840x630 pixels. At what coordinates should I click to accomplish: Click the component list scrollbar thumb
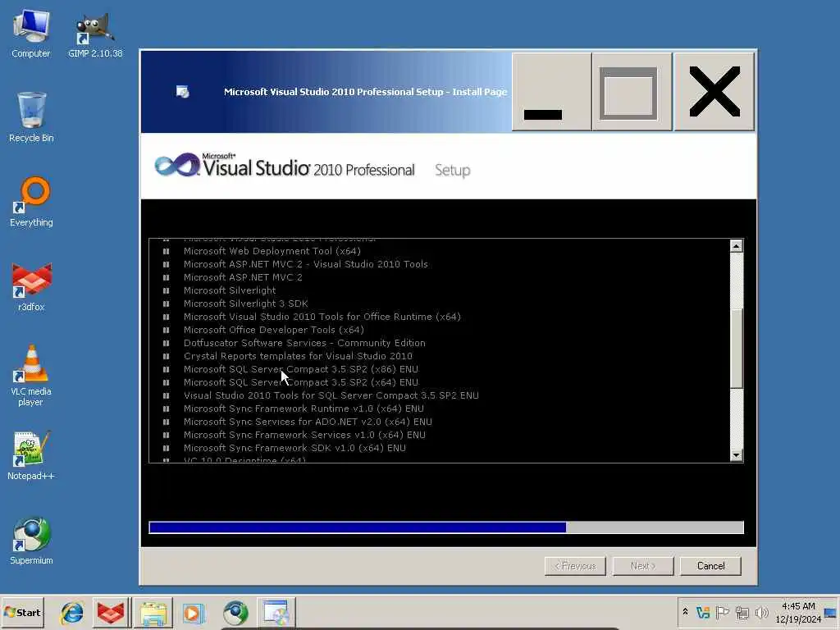pos(736,348)
